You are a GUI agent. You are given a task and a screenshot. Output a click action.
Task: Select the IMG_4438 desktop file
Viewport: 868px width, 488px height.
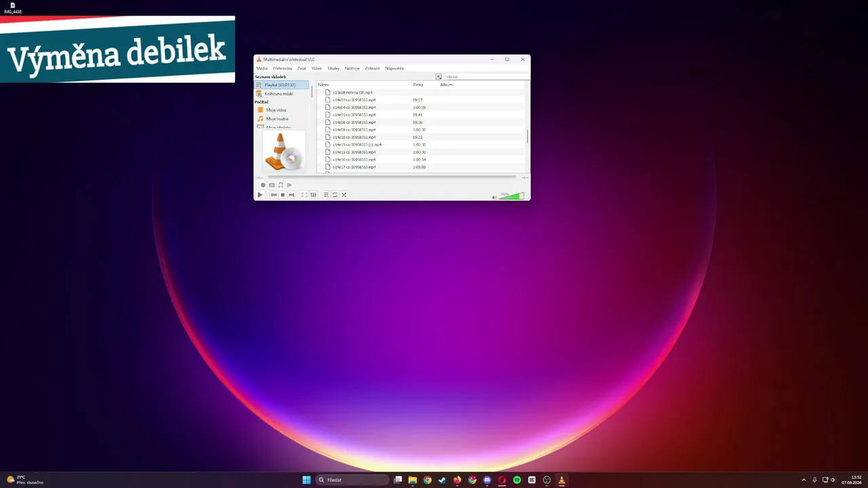coord(12,8)
